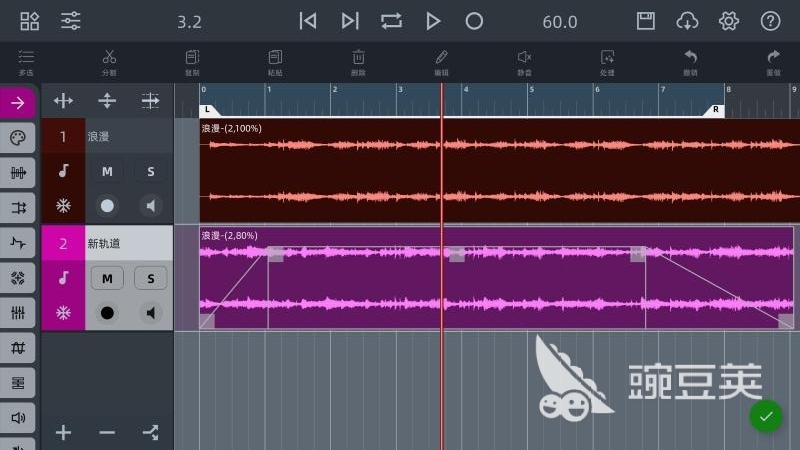800x450 pixels.
Task: Open the mixer sliders panel top bar
Action: 71,21
